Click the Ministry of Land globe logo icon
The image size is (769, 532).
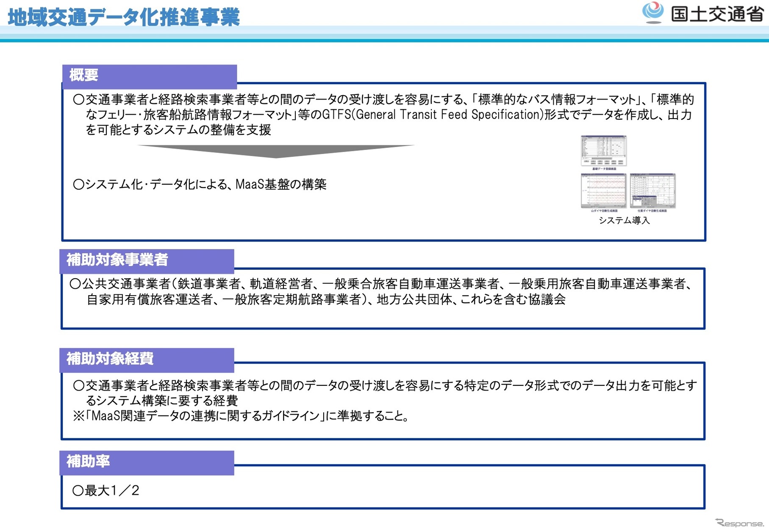pyautogui.click(x=653, y=12)
